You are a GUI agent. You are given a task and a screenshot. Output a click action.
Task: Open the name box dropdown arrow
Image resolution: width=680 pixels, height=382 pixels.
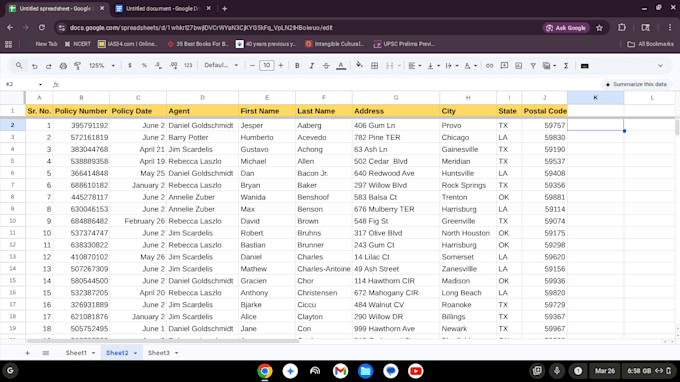click(x=40, y=85)
